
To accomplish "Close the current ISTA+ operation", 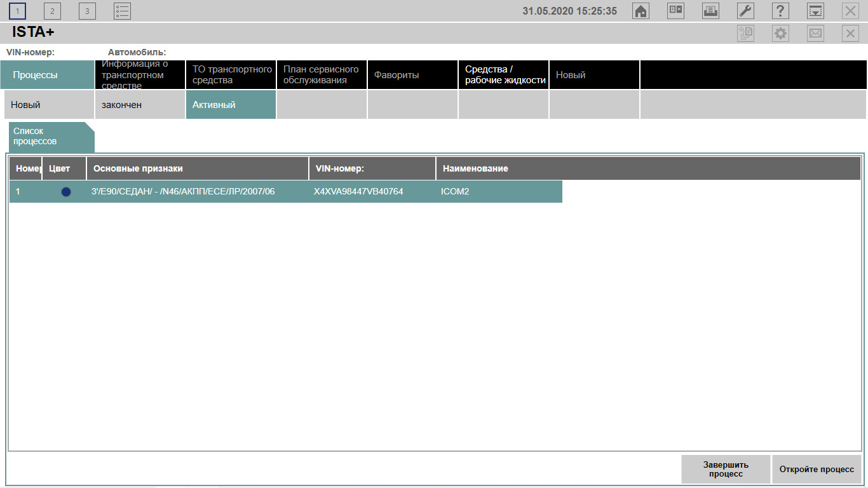I will coord(850,34).
